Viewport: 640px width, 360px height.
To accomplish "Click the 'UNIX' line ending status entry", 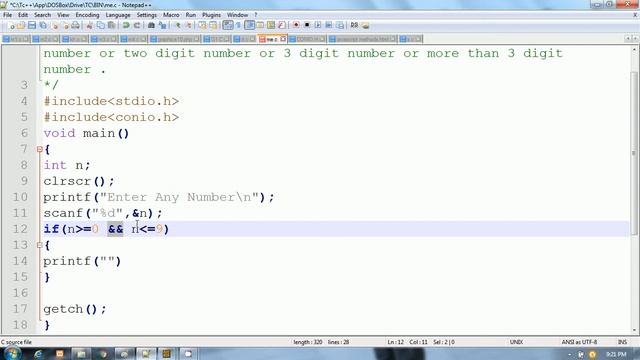I will (516, 342).
